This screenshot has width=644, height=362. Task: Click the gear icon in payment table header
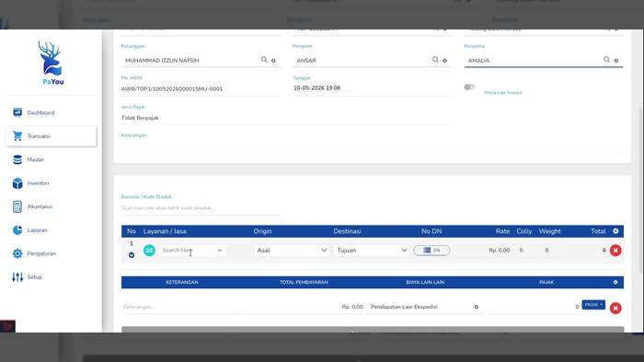615,282
